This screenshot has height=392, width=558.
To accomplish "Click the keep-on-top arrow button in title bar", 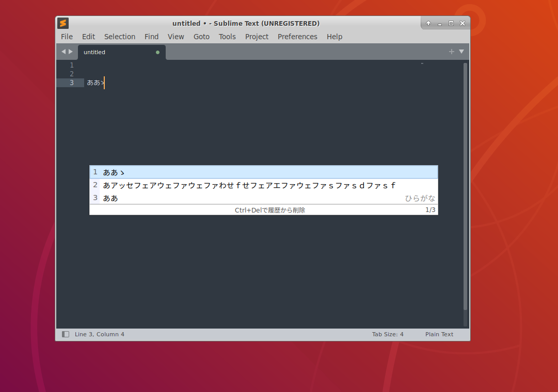I will tap(428, 23).
